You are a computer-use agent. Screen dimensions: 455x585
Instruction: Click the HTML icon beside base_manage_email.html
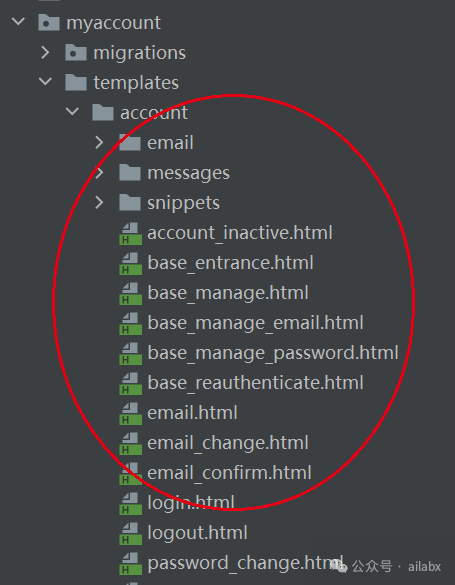[131, 323]
